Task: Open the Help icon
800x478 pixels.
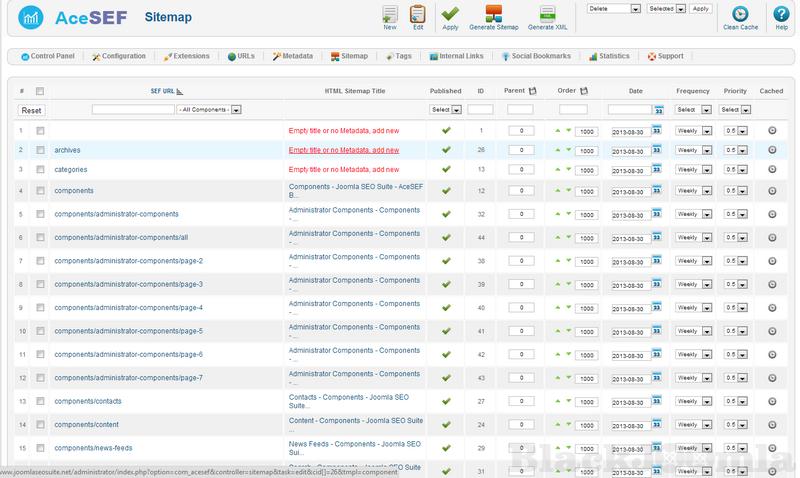Action: pos(781,15)
